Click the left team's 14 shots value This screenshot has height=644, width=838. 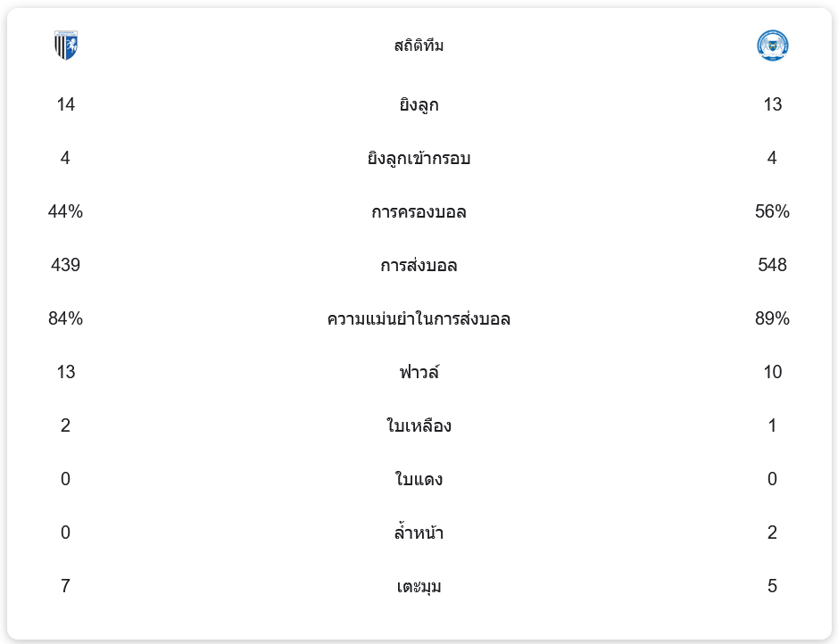tap(65, 104)
